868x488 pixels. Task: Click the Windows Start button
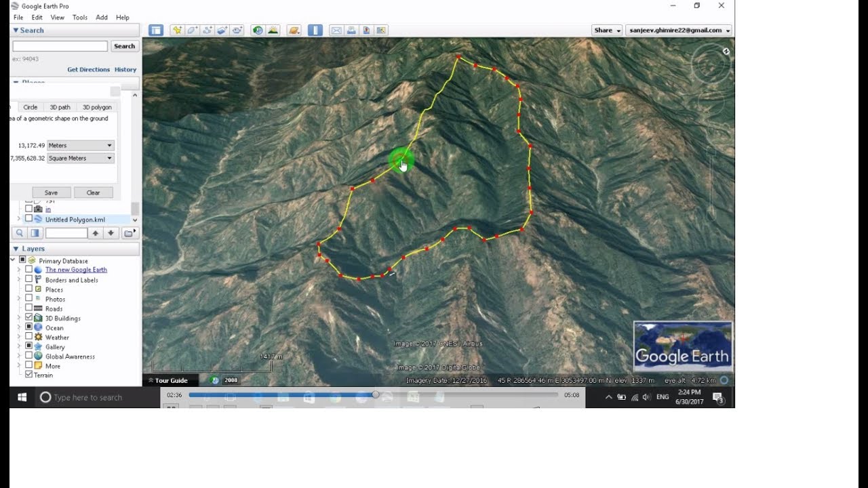point(22,397)
